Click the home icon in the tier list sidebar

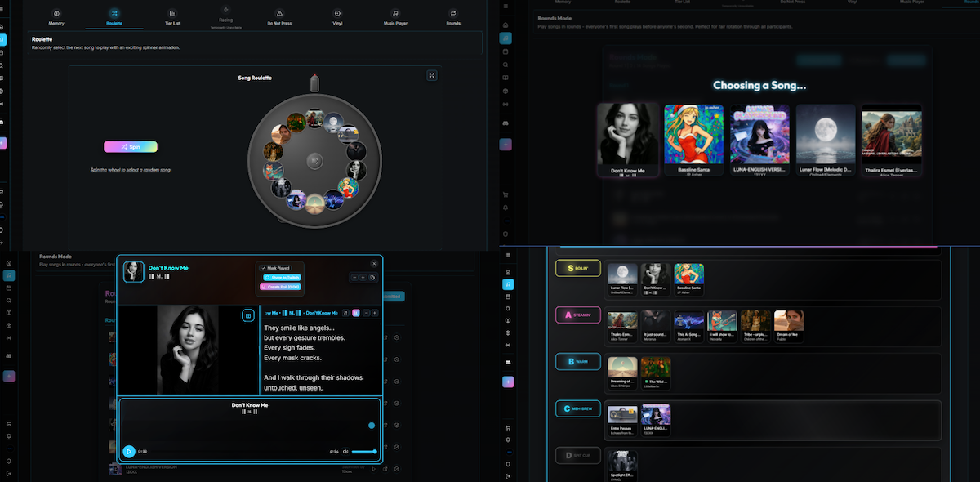507,271
